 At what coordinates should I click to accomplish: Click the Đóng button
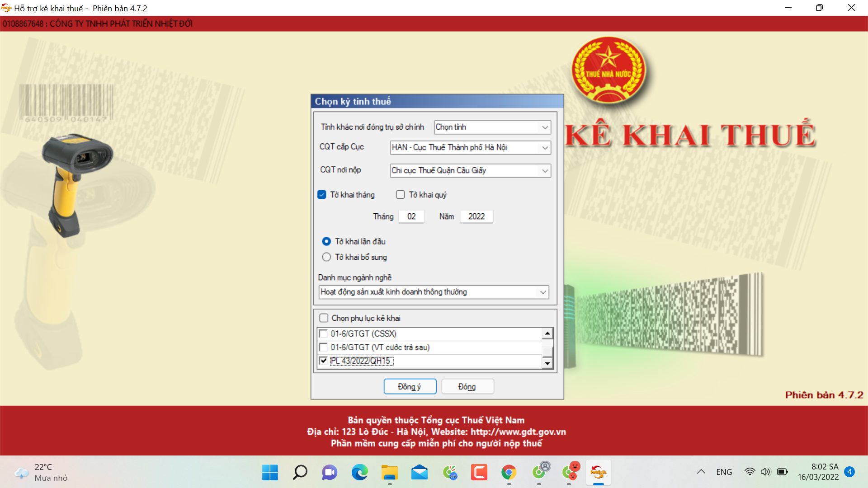pos(467,387)
